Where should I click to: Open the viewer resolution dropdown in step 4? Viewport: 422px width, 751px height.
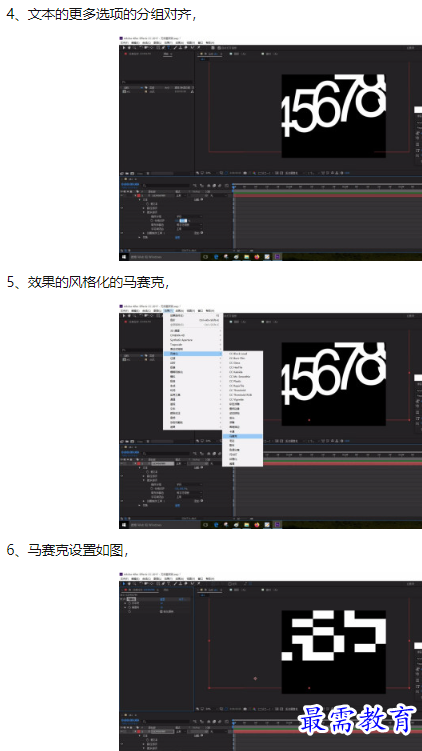click(x=264, y=173)
